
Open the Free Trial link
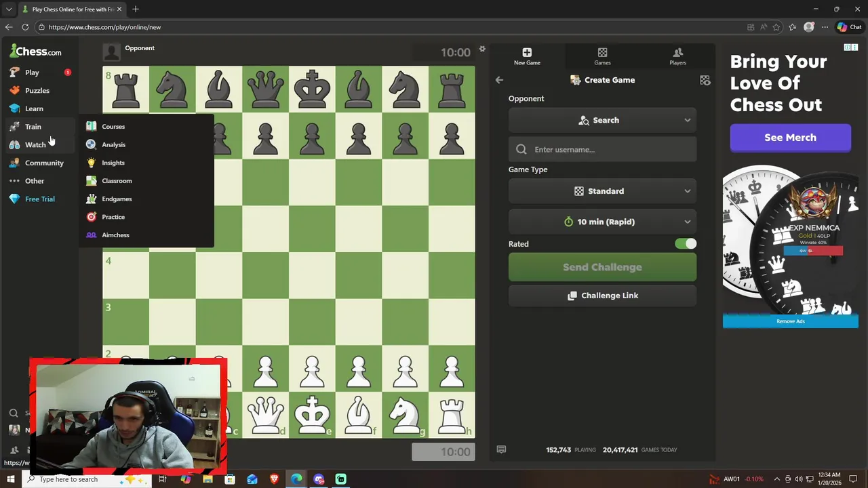tap(40, 199)
